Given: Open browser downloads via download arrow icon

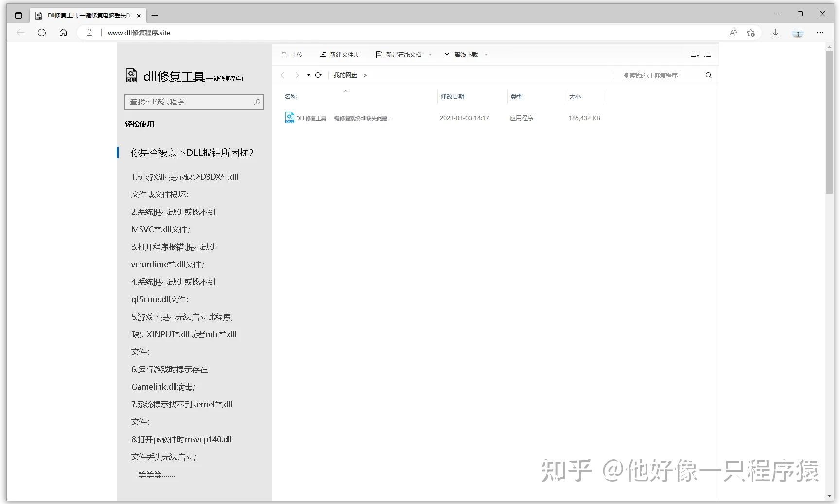Looking at the screenshot, I should (x=775, y=33).
